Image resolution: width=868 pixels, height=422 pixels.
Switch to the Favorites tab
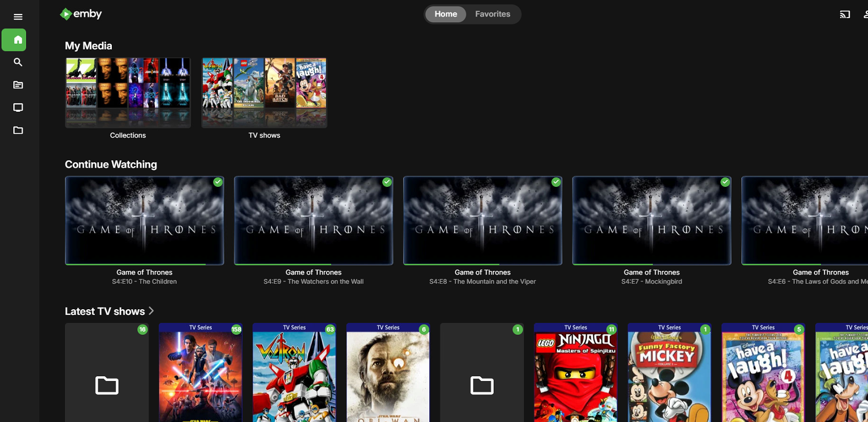point(493,14)
